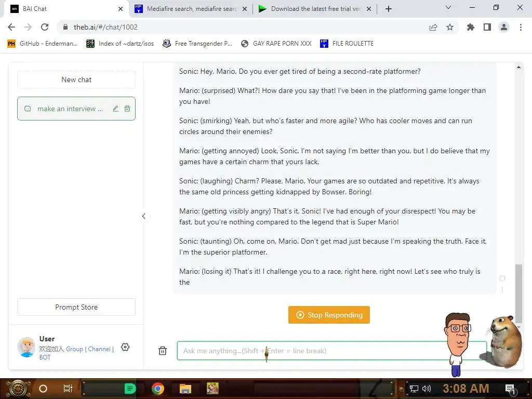532x399 pixels.
Task: Clear conversation with the trash icon beside input
Action: pos(163,351)
